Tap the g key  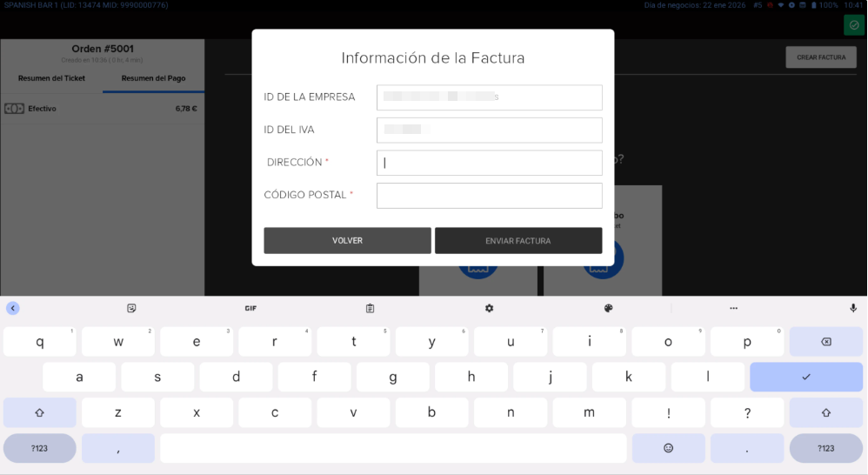393,377
